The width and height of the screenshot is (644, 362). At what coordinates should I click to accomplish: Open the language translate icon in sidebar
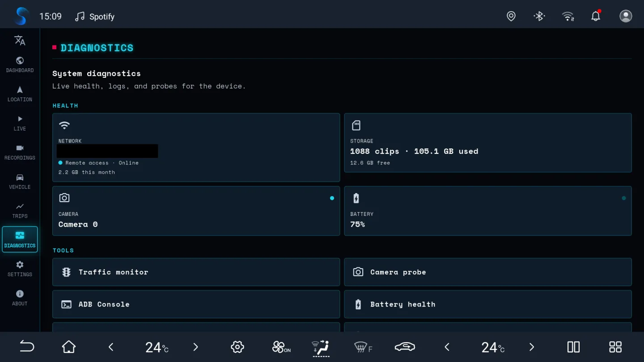tap(20, 40)
